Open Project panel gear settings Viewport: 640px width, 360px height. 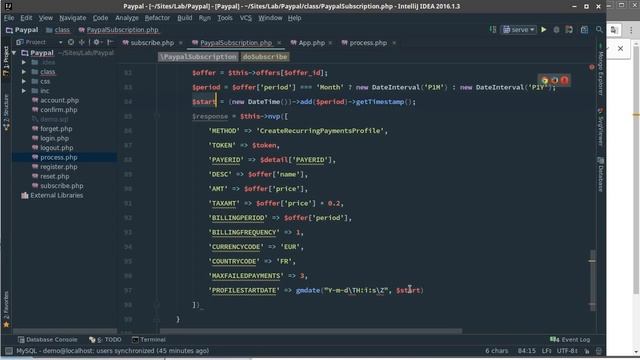point(97,42)
